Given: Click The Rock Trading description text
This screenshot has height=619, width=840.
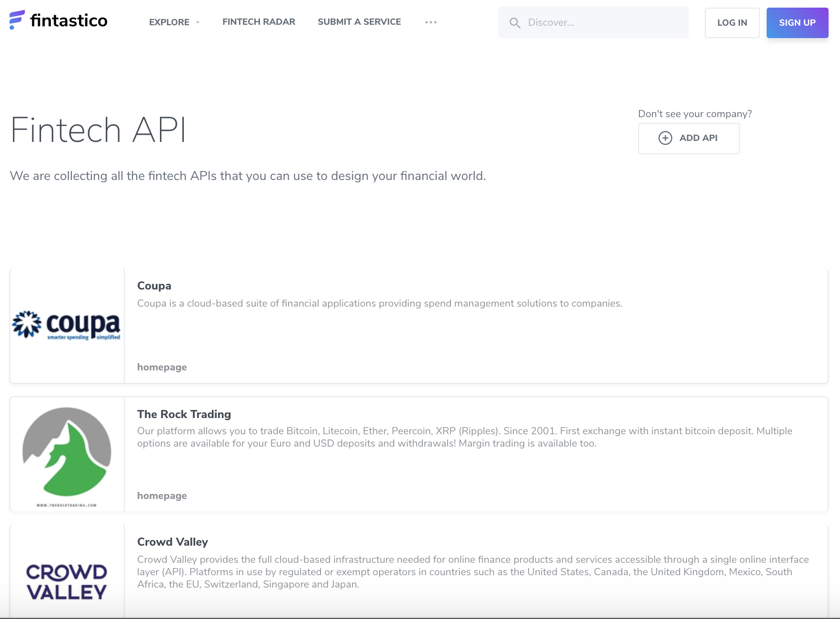Looking at the screenshot, I should 465,437.
